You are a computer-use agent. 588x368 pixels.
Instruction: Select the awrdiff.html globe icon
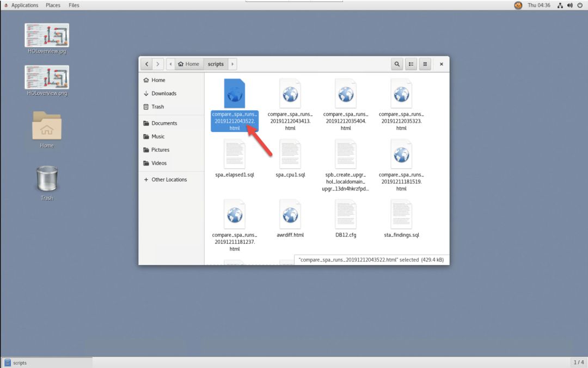click(290, 214)
